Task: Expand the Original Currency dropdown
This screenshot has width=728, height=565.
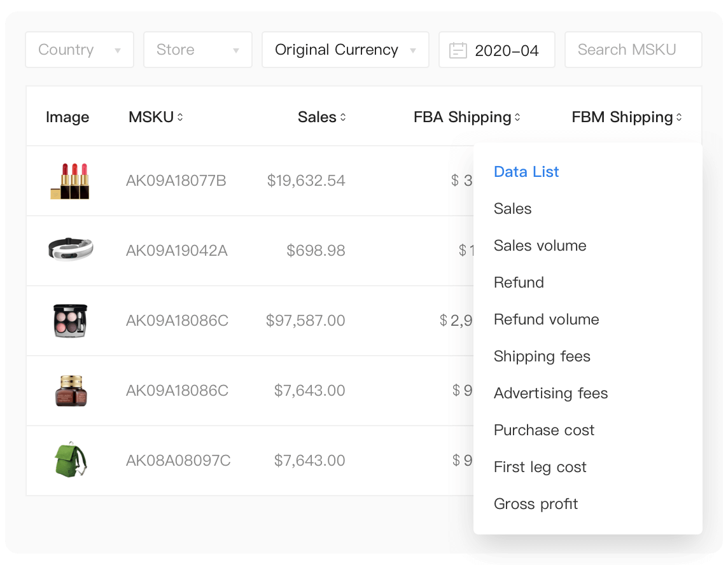Action: click(345, 50)
